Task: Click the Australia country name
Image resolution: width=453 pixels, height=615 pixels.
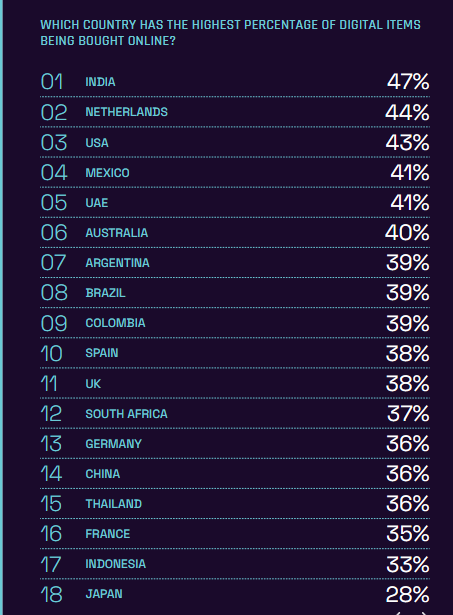Action: click(x=117, y=233)
